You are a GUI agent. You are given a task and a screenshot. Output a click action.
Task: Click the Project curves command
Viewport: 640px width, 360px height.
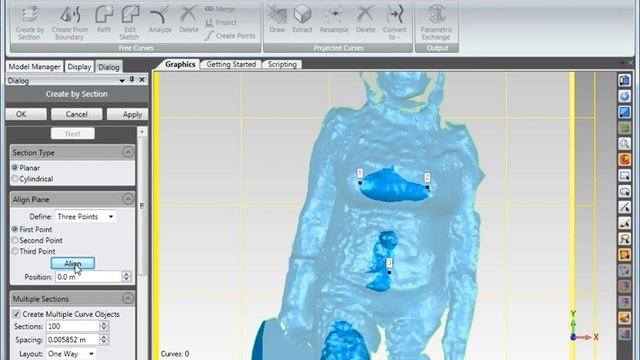click(x=221, y=22)
